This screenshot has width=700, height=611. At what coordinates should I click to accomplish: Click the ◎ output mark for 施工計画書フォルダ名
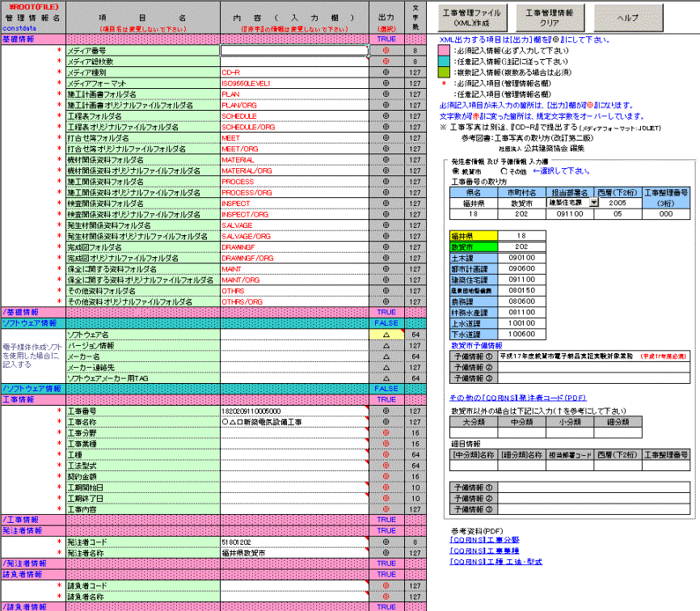tap(386, 95)
